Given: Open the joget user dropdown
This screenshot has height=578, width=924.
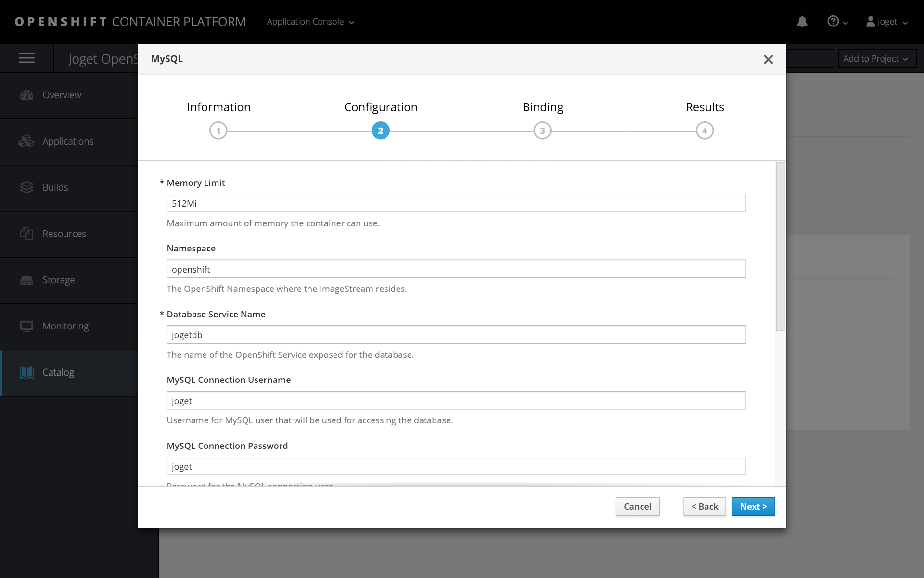Looking at the screenshot, I should 886,22.
